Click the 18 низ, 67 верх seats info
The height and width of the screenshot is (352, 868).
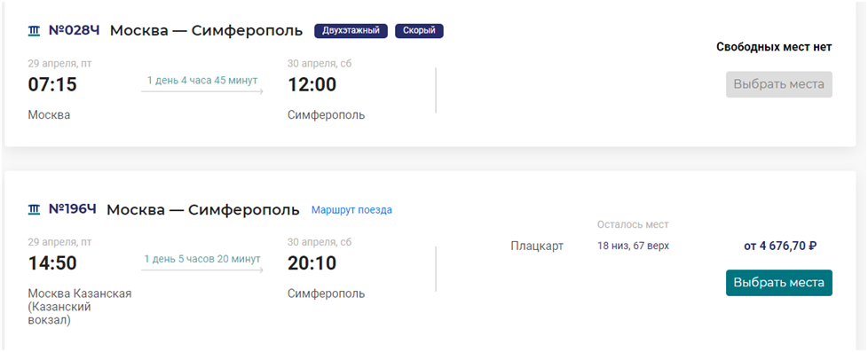[633, 246]
